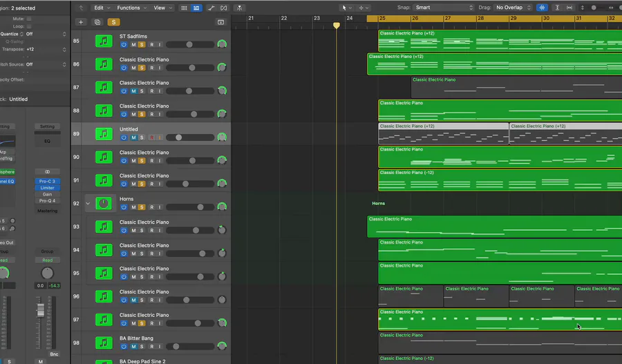The width and height of the screenshot is (622, 364).
Task: Unsolo track 86 Classic Electric Piano
Action: click(142, 68)
